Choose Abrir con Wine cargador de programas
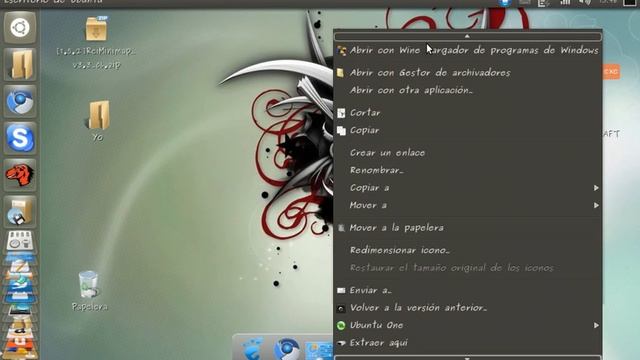 click(468, 50)
